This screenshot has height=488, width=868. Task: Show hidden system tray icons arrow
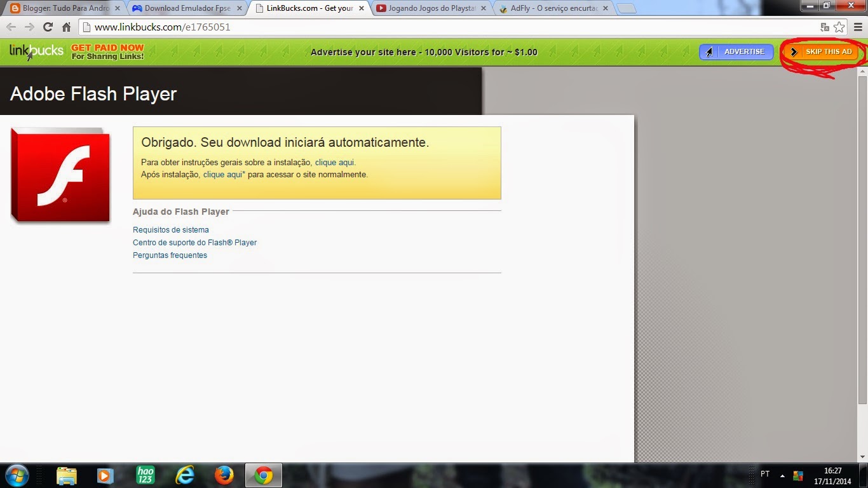point(782,475)
